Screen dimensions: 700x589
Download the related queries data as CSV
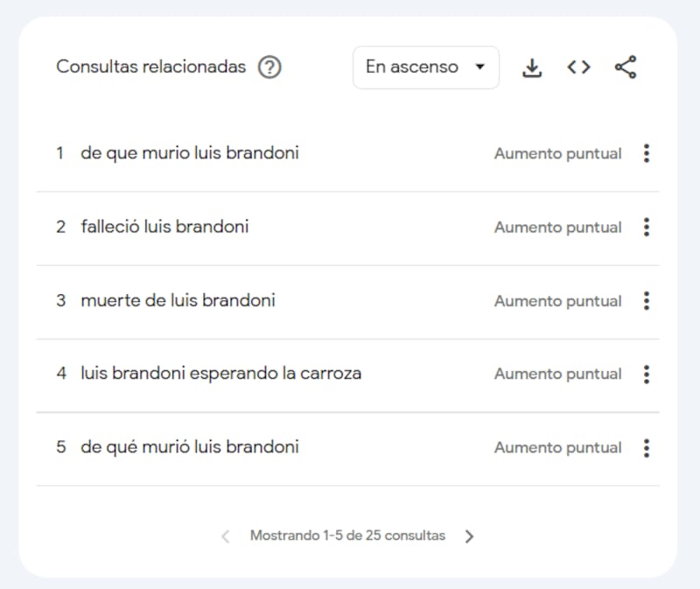click(532, 67)
